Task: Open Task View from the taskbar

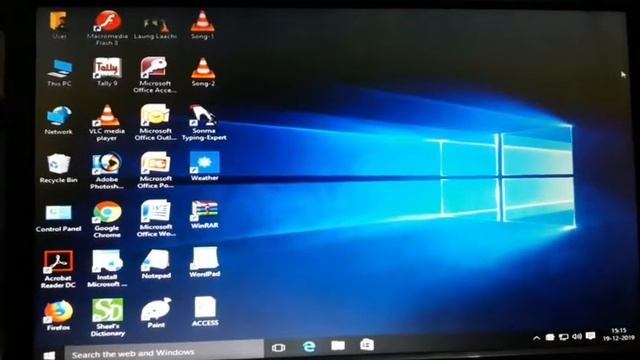Action: [x=278, y=348]
